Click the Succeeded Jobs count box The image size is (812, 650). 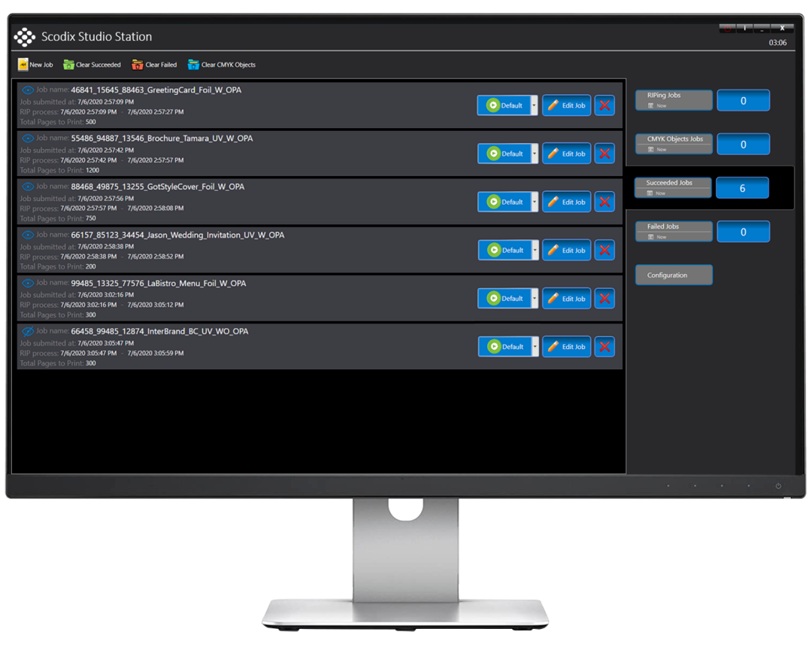[x=742, y=188]
